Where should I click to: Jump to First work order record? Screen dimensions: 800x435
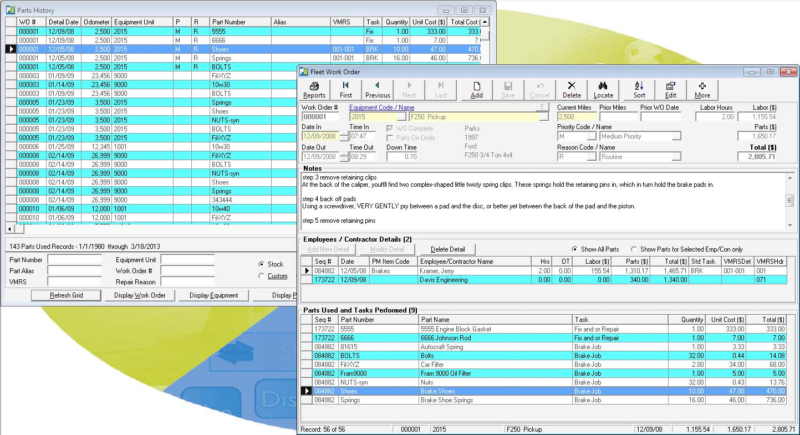point(346,89)
